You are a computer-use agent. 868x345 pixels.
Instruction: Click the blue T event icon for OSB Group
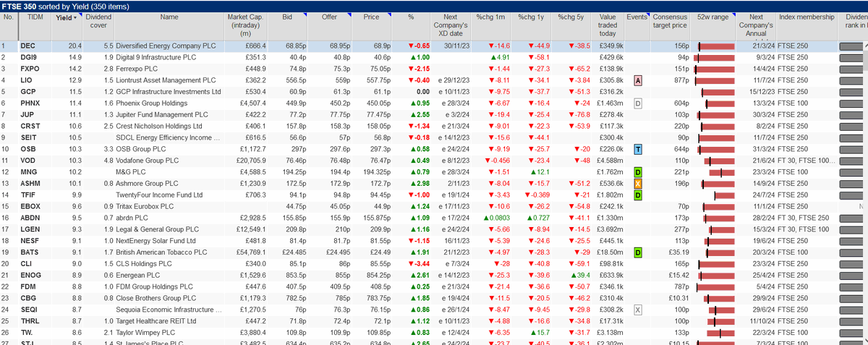click(x=638, y=148)
